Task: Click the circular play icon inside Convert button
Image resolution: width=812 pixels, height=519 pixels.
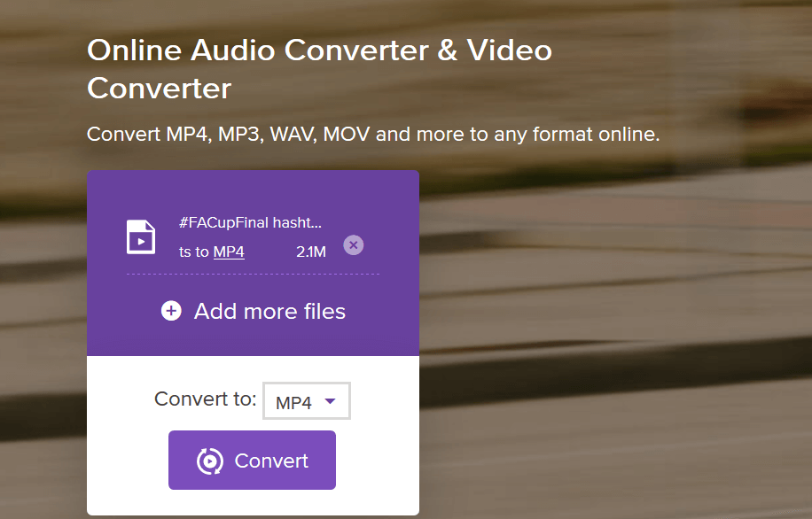Action: tap(210, 461)
